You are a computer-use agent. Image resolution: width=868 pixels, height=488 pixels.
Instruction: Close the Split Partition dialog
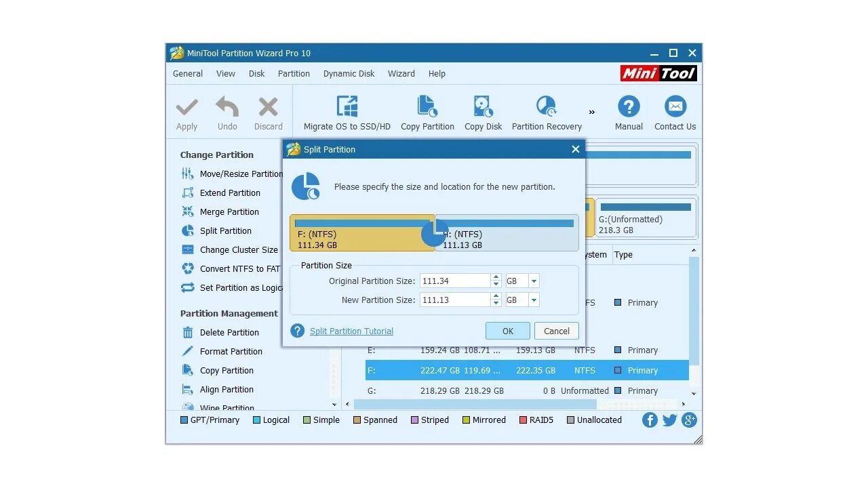[x=575, y=149]
